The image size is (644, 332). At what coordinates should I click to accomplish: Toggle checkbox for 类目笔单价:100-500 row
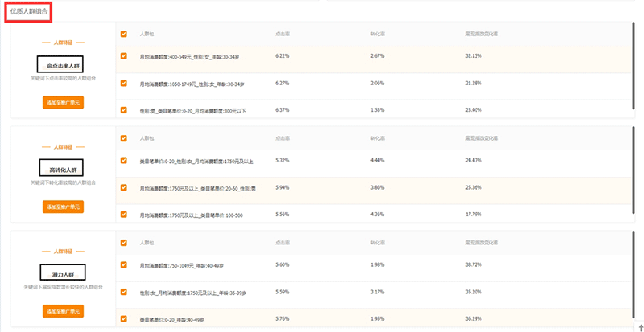[123, 214]
